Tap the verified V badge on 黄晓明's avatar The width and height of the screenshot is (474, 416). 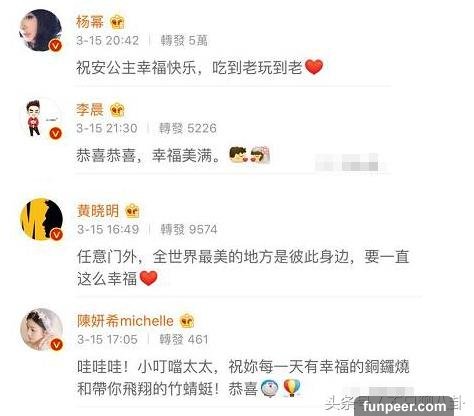point(57,234)
